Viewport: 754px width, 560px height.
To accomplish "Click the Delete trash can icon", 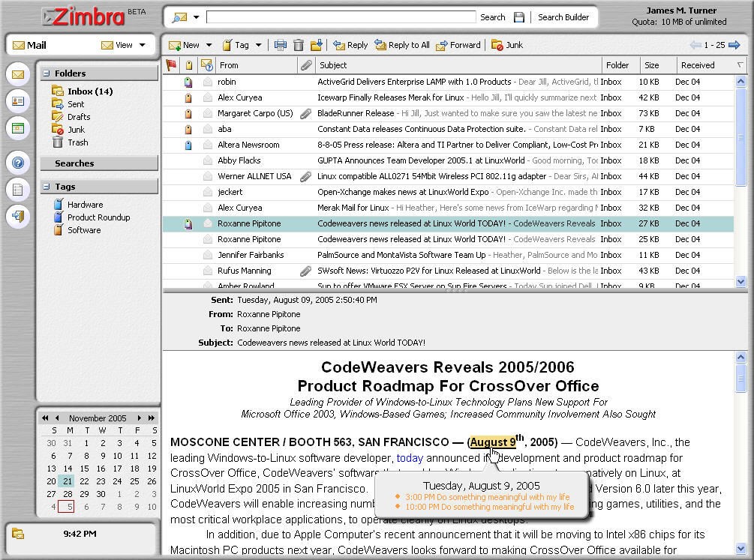I will [299, 45].
